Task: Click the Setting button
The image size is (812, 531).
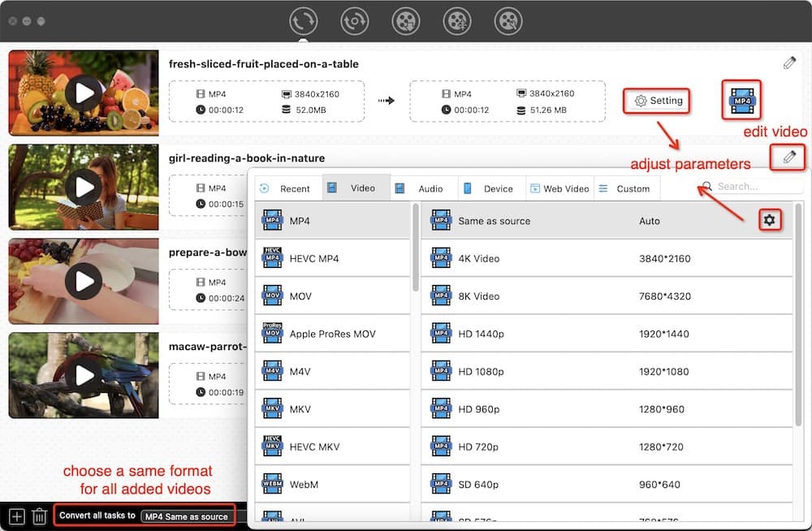Action: pyautogui.click(x=658, y=101)
